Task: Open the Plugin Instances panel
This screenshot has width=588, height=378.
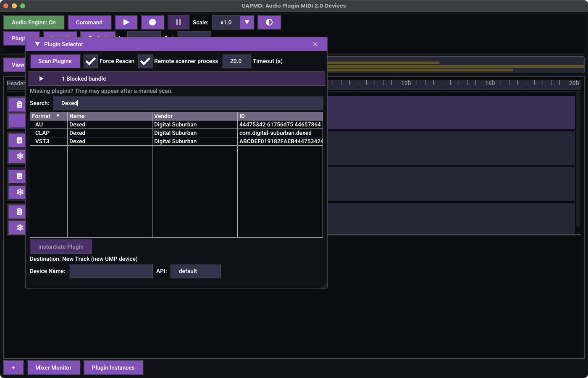Action: click(x=113, y=367)
